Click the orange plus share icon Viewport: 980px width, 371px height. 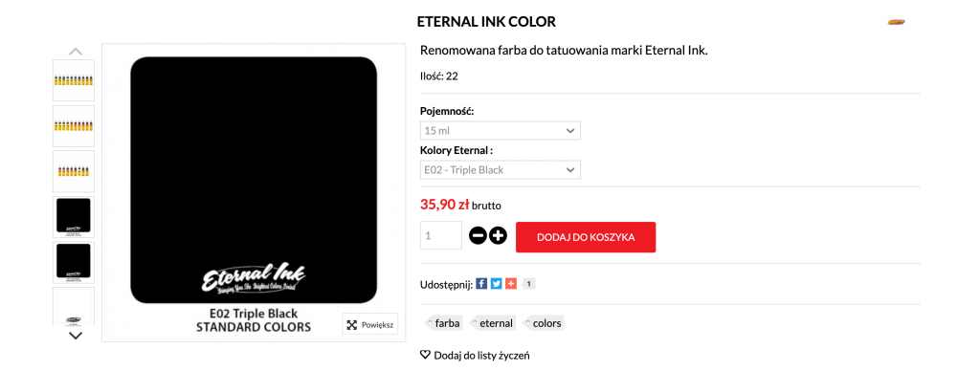(511, 284)
